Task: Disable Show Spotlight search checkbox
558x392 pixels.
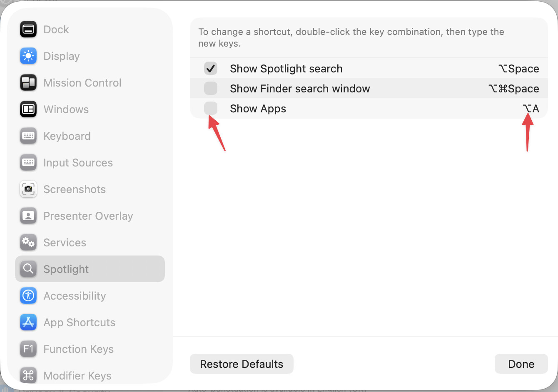Action: tap(211, 68)
